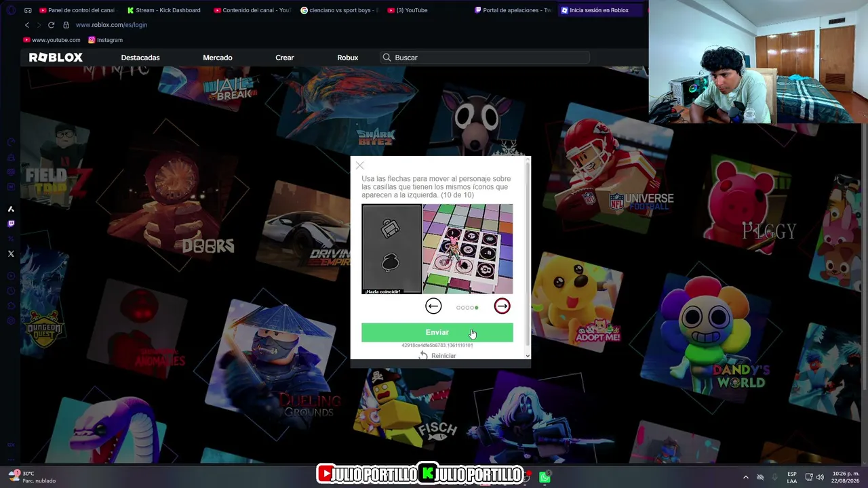Click the address bar showing www.roblox.com/es/login
The image size is (868, 488).
[x=111, y=25]
